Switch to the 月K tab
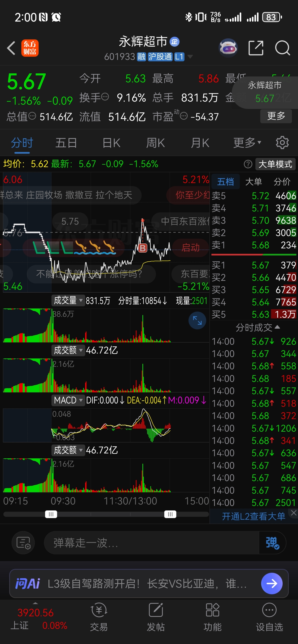The image size is (298, 644). click(x=200, y=143)
